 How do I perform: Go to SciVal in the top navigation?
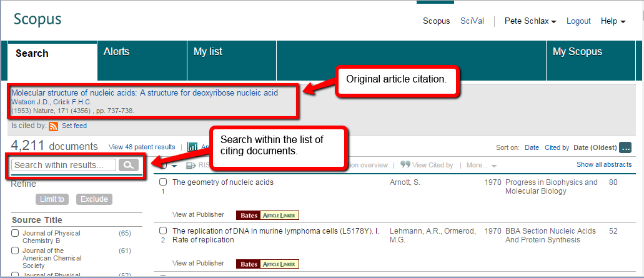[472, 21]
